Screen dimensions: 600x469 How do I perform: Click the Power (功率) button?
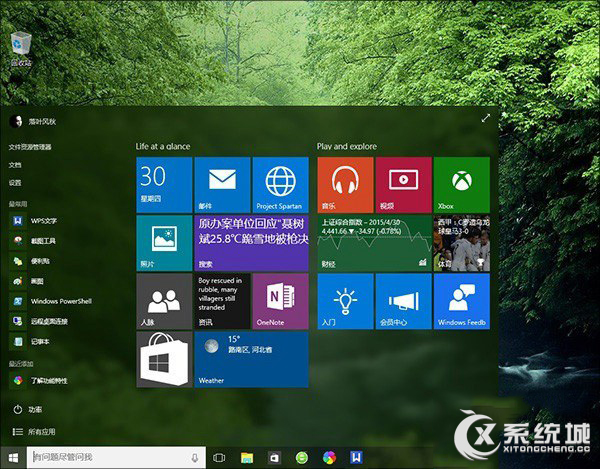tap(27, 410)
